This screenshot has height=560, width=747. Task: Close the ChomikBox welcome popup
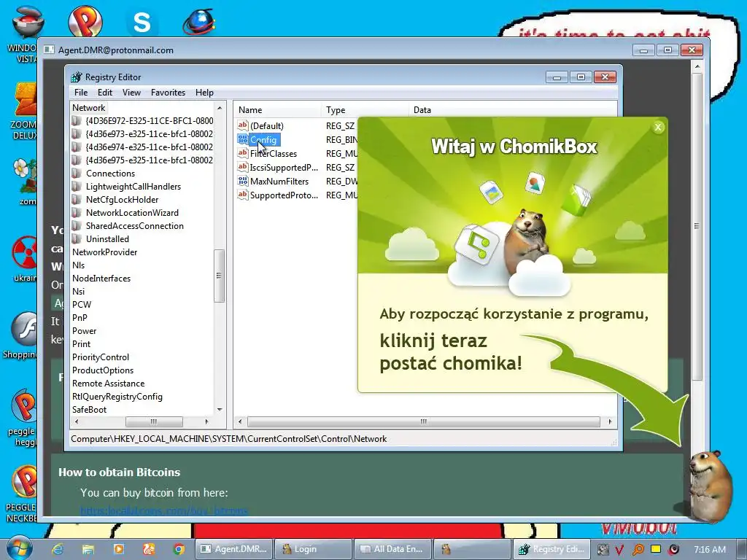click(658, 127)
